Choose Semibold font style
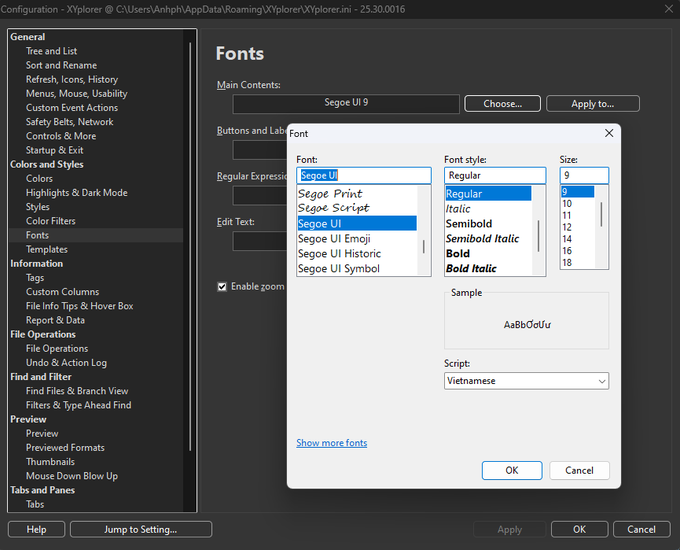This screenshot has height=550, width=680. point(469,223)
